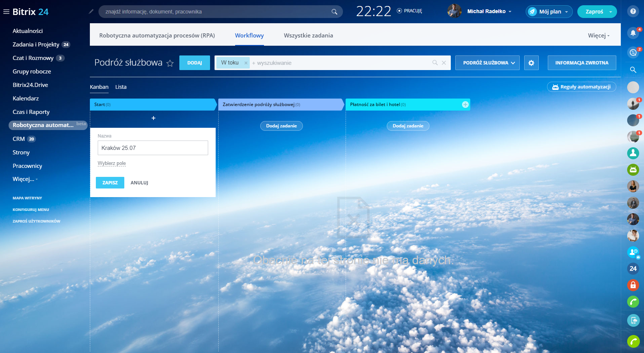Open Reguły automatyzacji button
This screenshot has height=353, width=644.
point(581,87)
